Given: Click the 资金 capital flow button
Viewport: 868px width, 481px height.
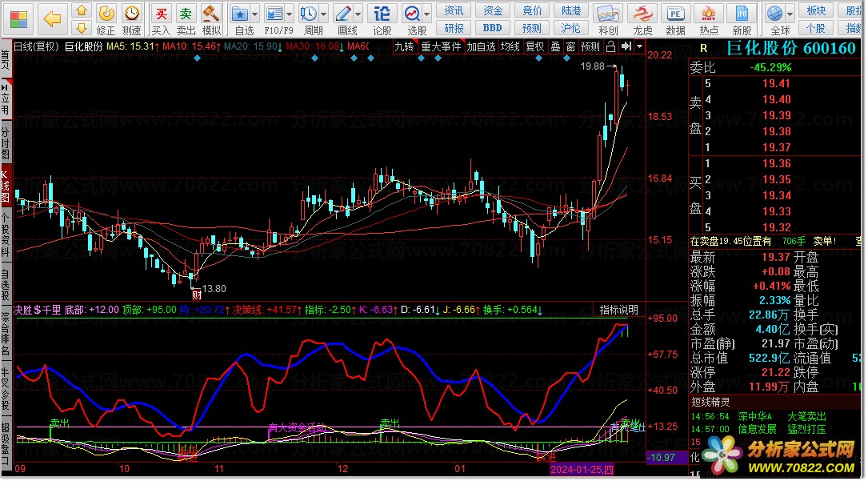Looking at the screenshot, I should (x=493, y=10).
